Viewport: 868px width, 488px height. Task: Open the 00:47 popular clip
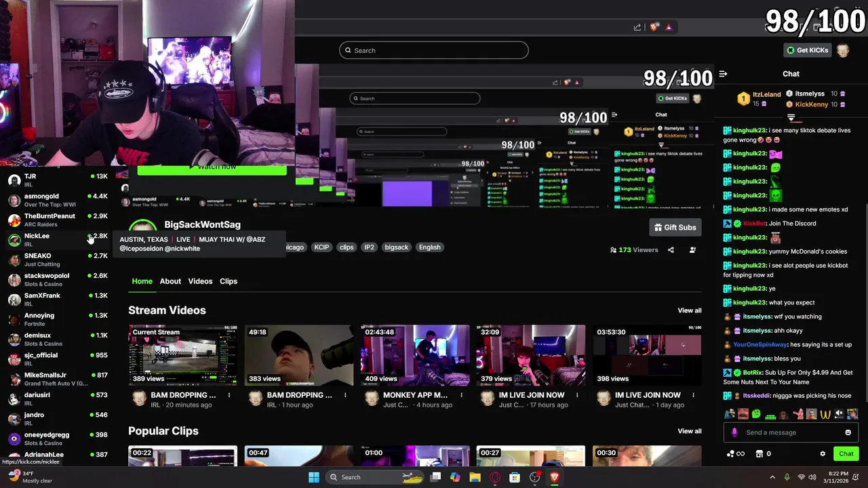[299, 456]
